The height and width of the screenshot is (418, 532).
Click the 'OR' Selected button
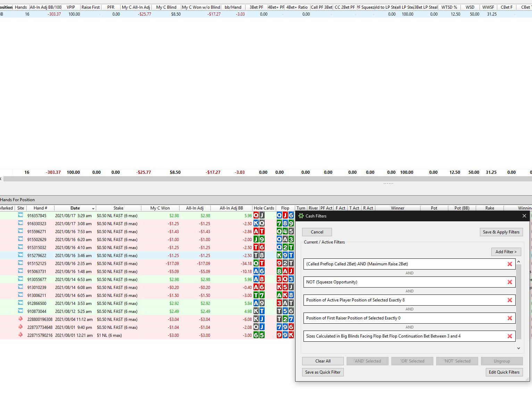(x=412, y=361)
